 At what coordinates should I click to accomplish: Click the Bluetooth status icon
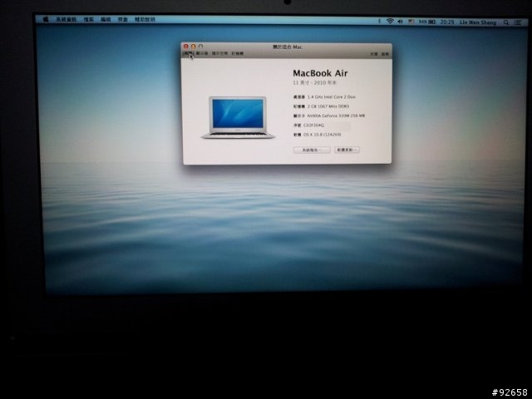pyautogui.click(x=379, y=22)
